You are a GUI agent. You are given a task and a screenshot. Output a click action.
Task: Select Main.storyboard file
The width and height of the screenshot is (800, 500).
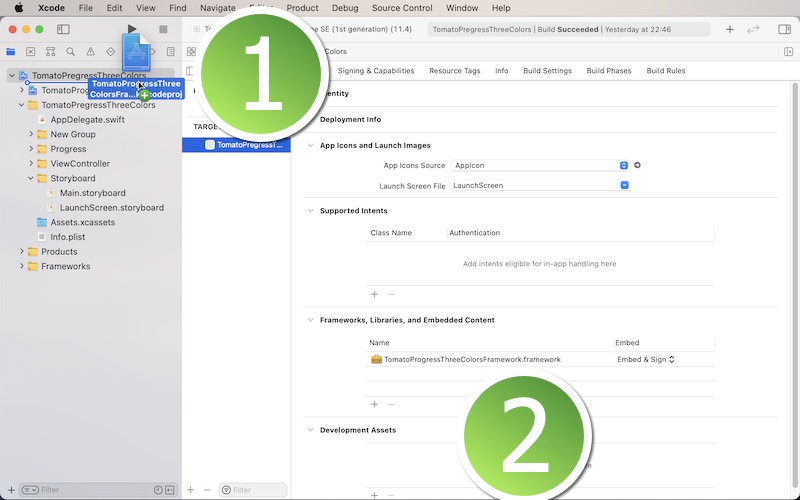[92, 193]
